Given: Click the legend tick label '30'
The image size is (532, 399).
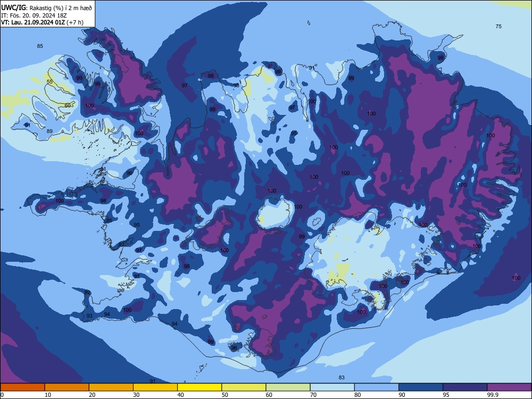Looking at the screenshot, I should click(136, 395).
